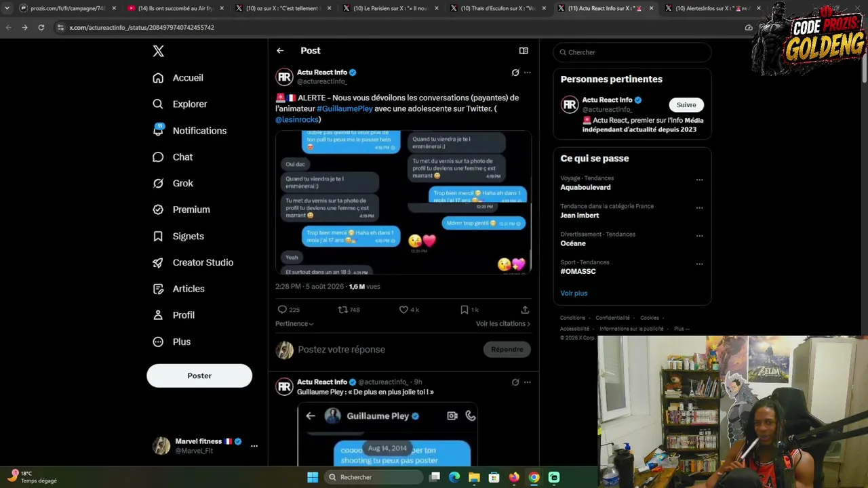Viewport: 868px width, 488px height.
Task: Click the Grok icon on the reply post
Action: 515,382
